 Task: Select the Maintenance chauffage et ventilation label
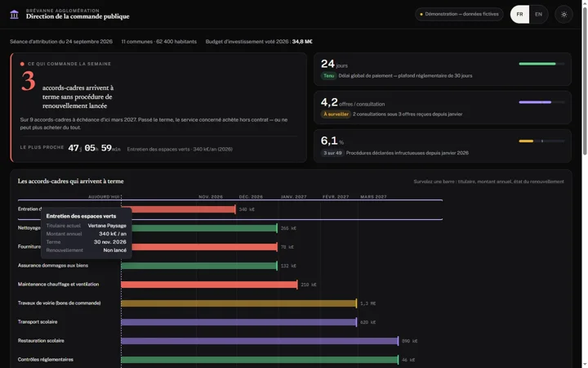[59, 285]
